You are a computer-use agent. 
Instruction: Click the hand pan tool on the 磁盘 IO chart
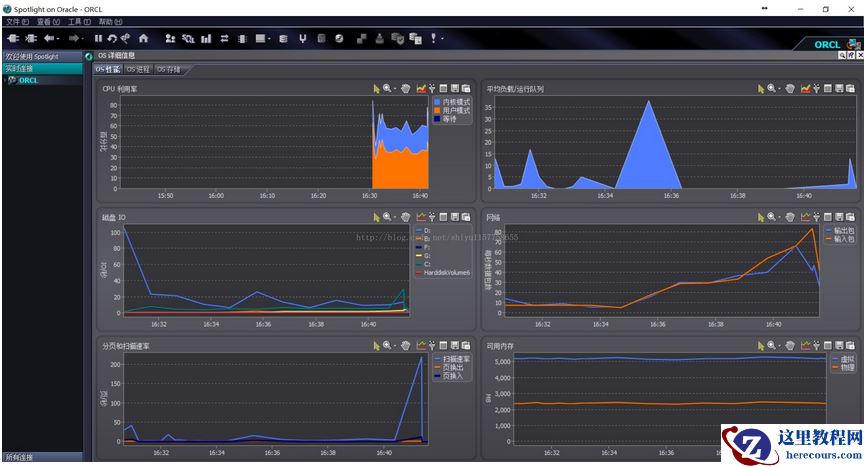[406, 216]
